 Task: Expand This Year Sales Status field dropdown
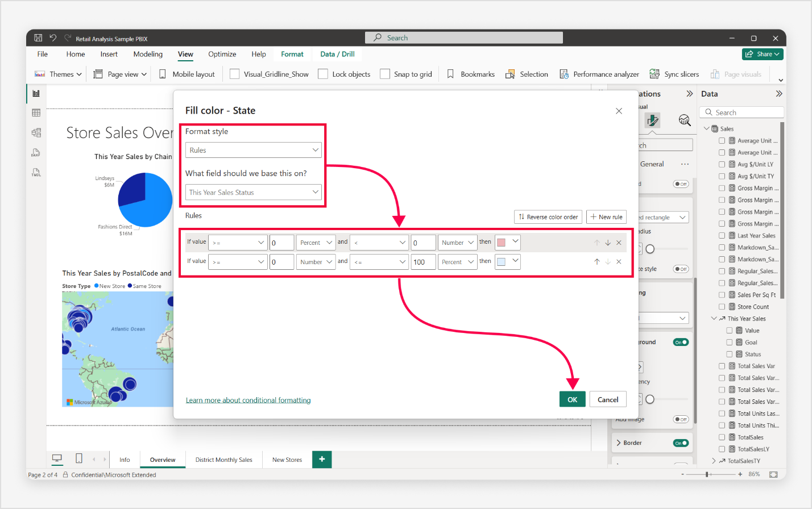pos(254,192)
